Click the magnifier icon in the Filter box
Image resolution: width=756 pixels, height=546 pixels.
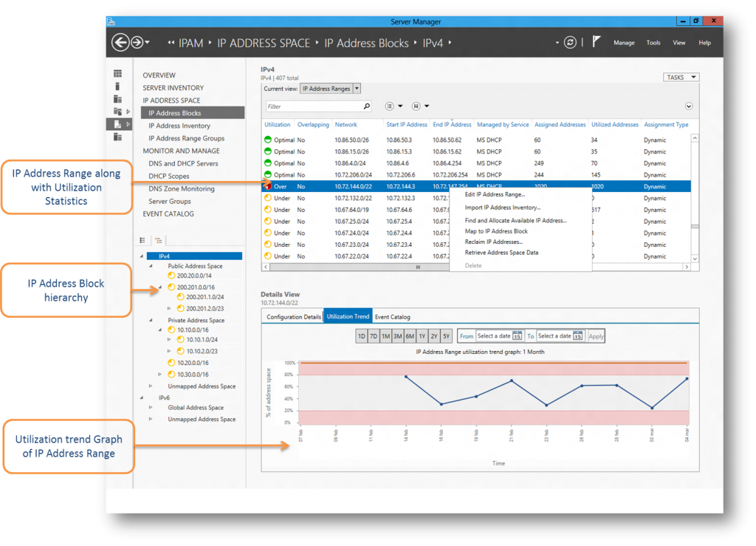[366, 106]
